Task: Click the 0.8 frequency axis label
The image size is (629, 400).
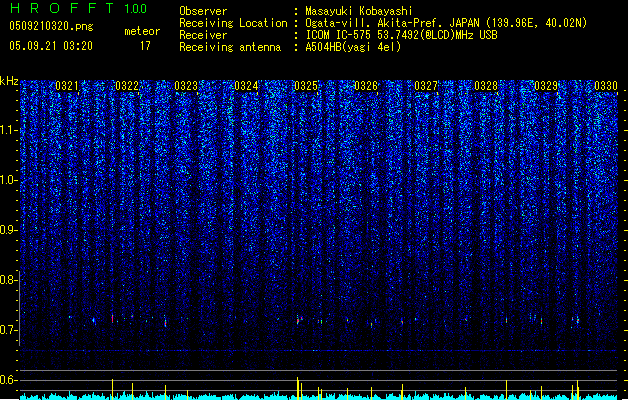Action: click(x=9, y=280)
